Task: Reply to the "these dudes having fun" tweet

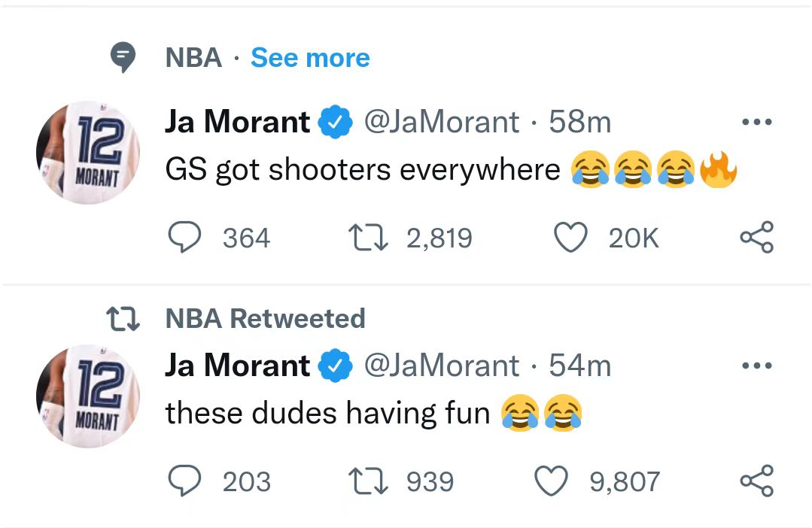Action: (181, 481)
